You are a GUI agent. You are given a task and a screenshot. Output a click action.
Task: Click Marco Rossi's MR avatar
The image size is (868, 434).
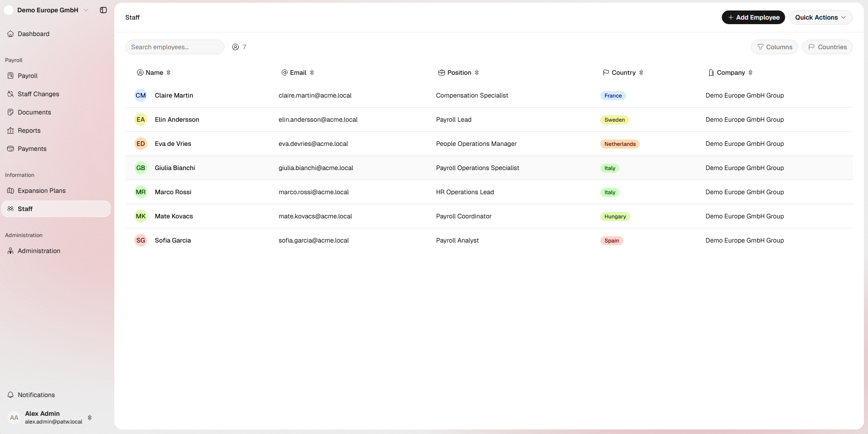141,192
